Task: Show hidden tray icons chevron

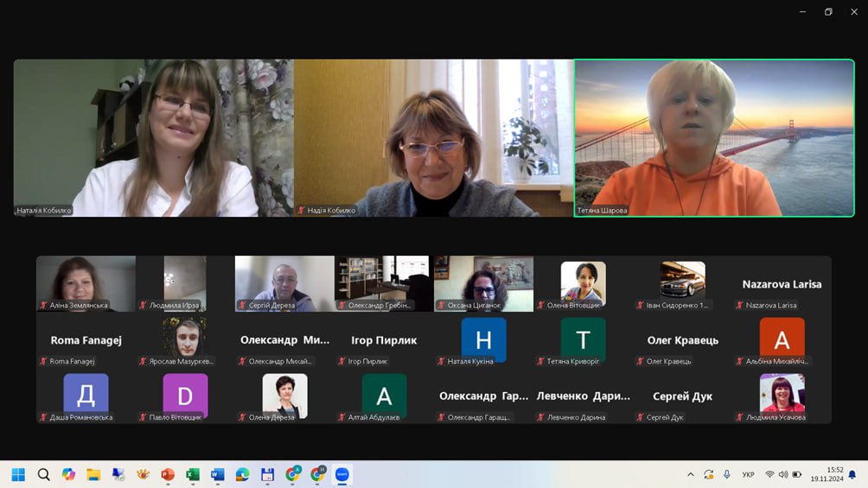Action: click(x=690, y=475)
